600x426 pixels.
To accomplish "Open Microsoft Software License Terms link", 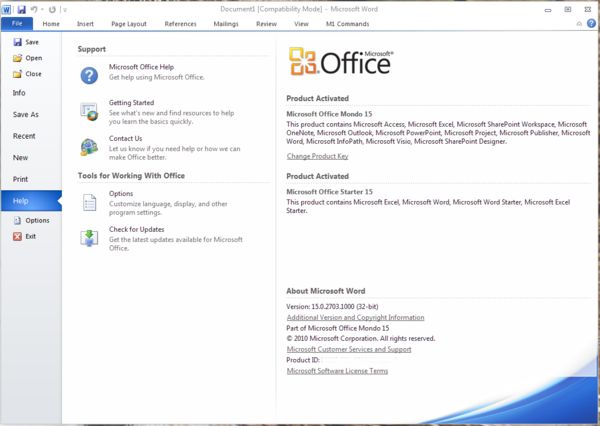I will point(337,371).
